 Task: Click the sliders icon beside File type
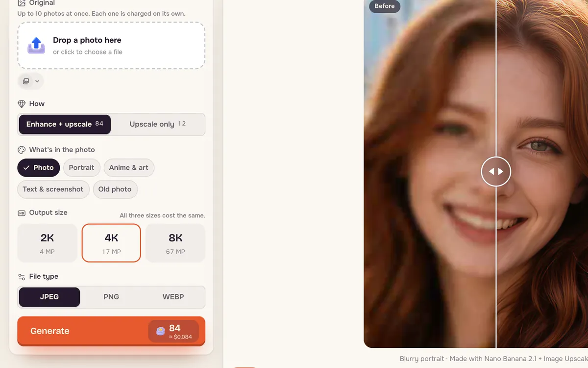pos(22,277)
